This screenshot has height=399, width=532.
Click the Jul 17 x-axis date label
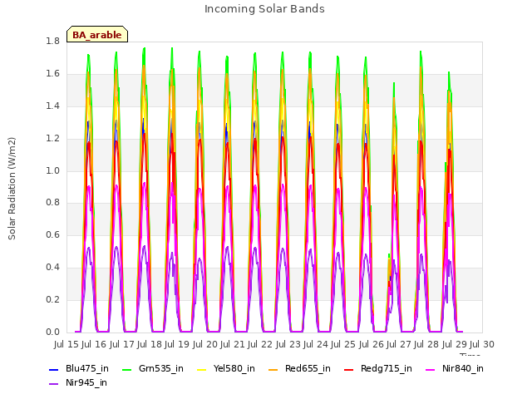[122, 344]
